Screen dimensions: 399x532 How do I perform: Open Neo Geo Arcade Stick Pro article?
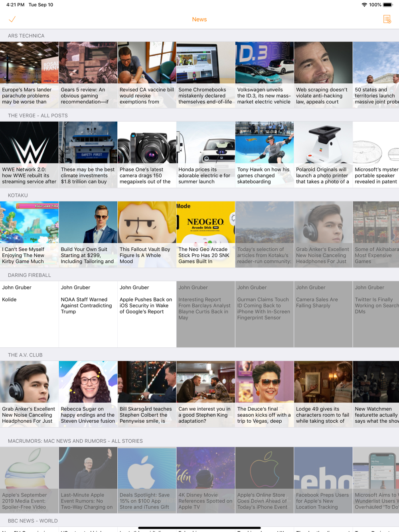point(206,234)
